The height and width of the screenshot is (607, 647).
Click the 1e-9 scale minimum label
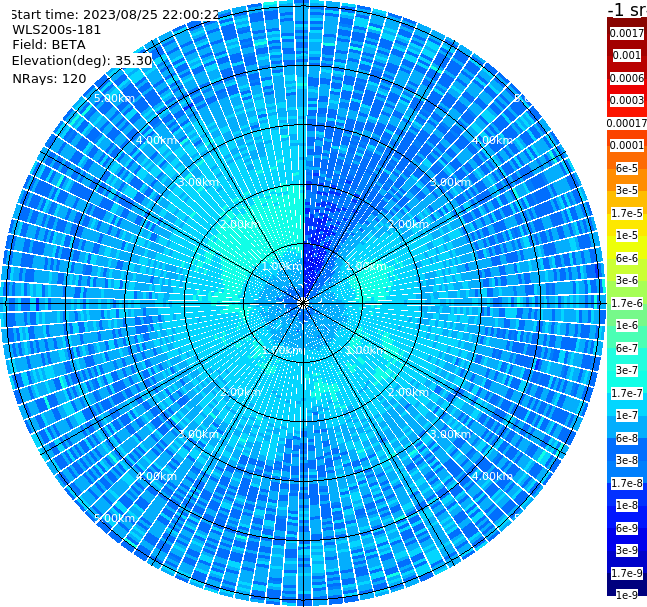tap(627, 595)
